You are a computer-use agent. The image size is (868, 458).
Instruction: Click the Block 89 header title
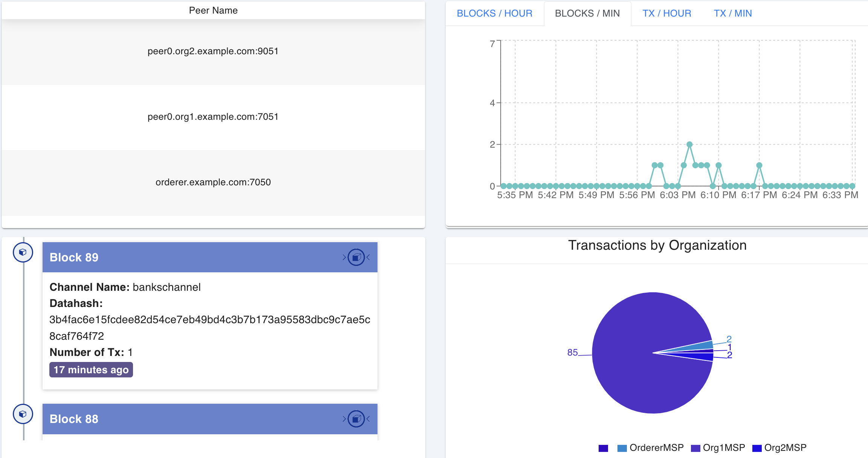coord(74,257)
